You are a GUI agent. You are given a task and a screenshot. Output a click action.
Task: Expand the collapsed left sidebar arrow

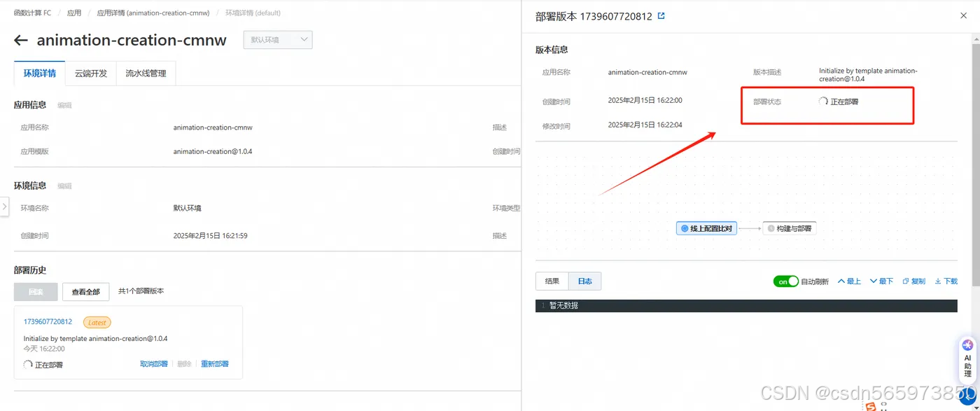4,207
